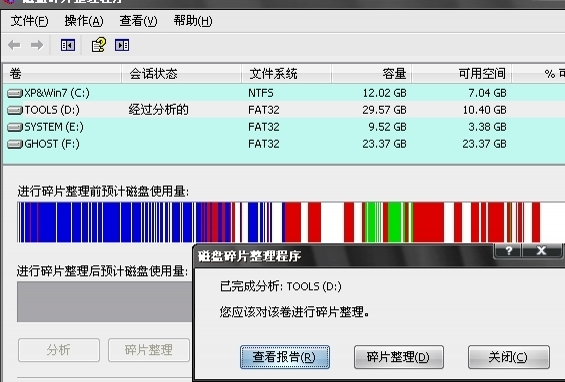Click the 3.38 GB free space value

(x=487, y=127)
